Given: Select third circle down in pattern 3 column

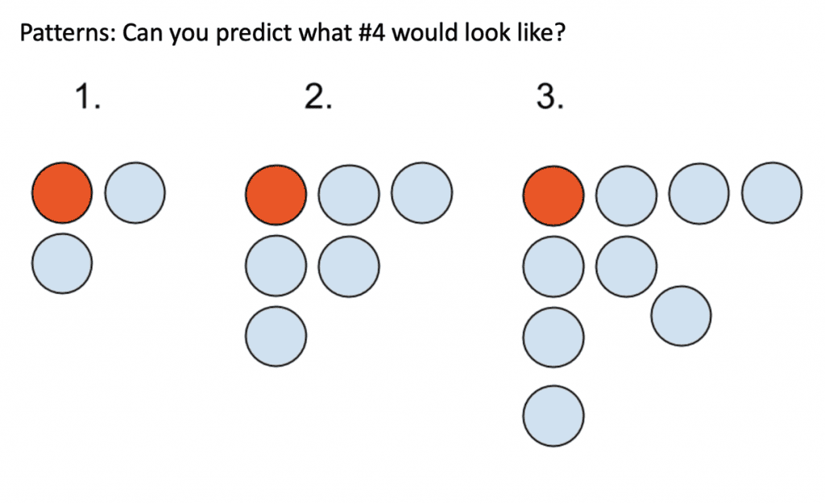Looking at the screenshot, I should coord(553,337).
